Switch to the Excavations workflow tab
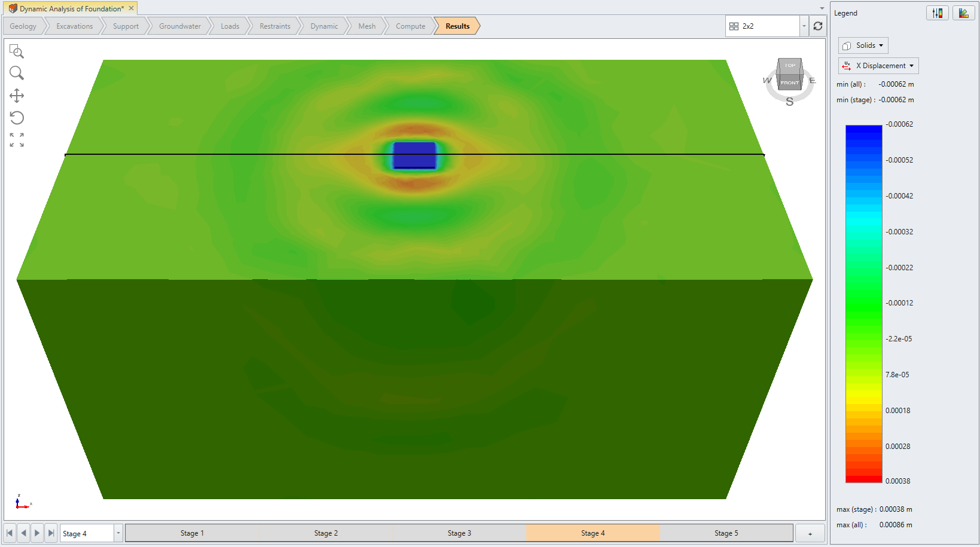980x547 pixels. (x=75, y=26)
